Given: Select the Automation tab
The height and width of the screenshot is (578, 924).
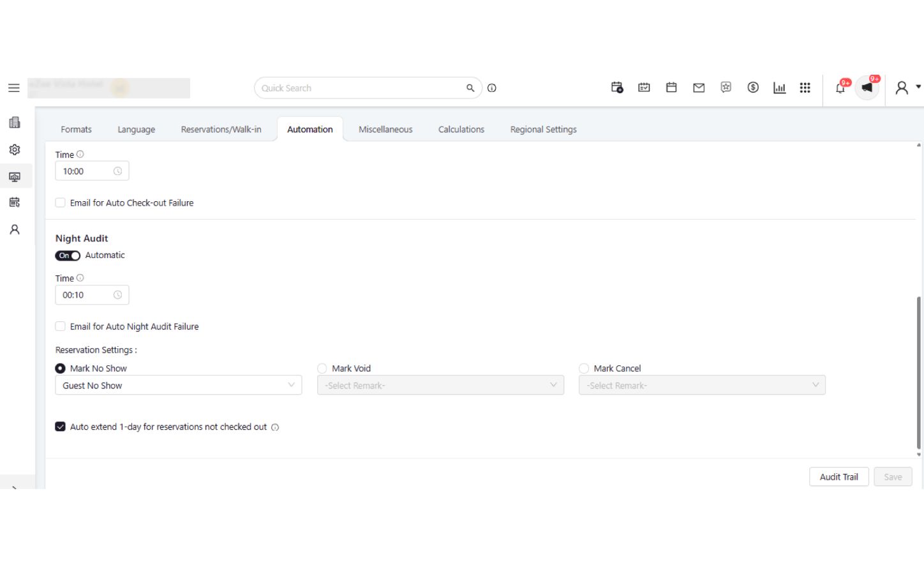Looking at the screenshot, I should pos(310,129).
